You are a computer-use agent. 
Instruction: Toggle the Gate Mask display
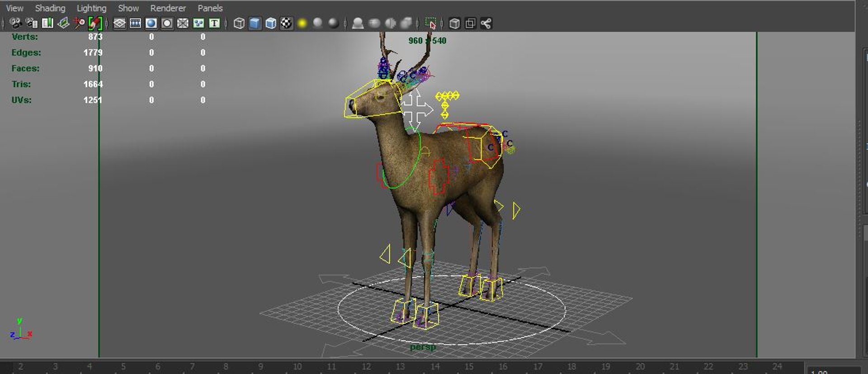click(x=167, y=23)
